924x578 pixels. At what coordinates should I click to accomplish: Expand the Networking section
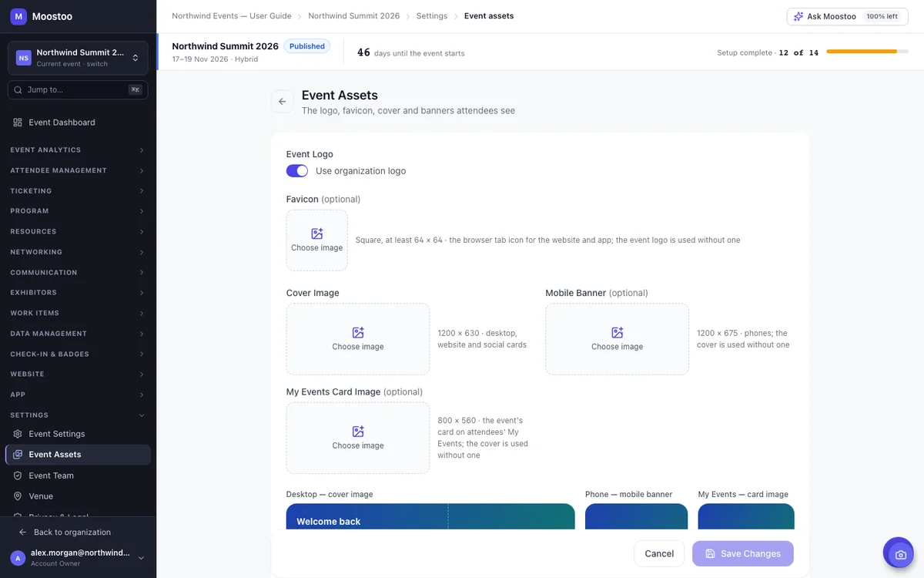[78, 252]
